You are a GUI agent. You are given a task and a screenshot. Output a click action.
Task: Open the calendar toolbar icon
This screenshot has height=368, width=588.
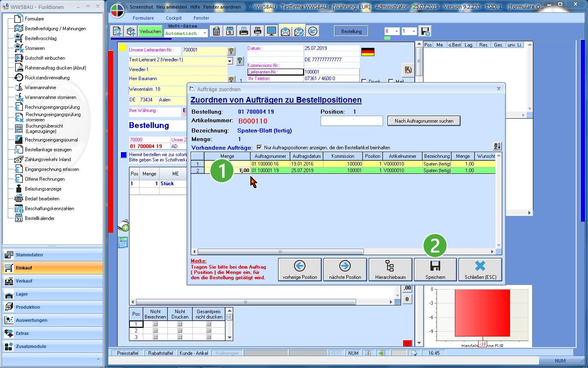(x=230, y=31)
